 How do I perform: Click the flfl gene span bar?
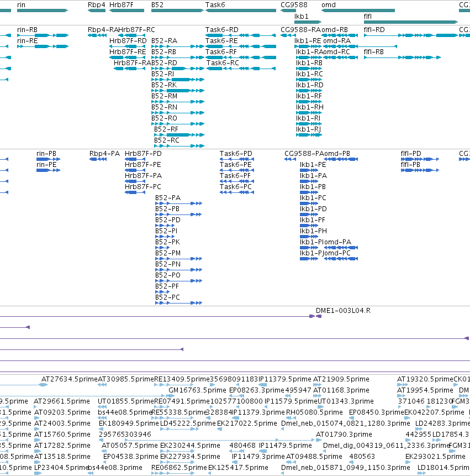pos(410,22)
